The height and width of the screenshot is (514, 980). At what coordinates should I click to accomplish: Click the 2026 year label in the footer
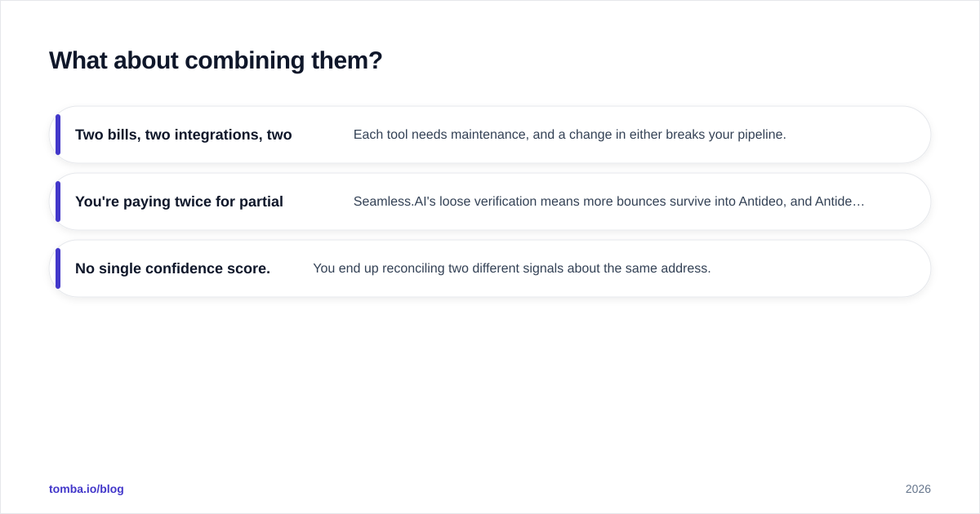(x=918, y=489)
